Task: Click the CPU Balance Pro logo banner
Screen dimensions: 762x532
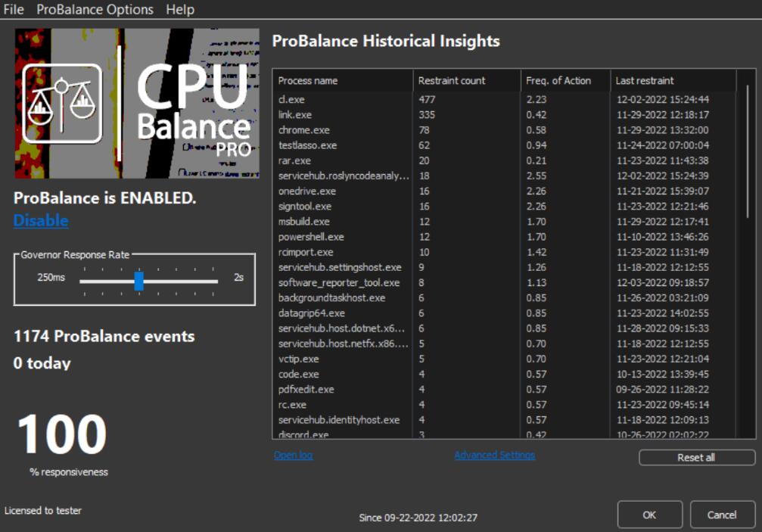Action: (137, 103)
